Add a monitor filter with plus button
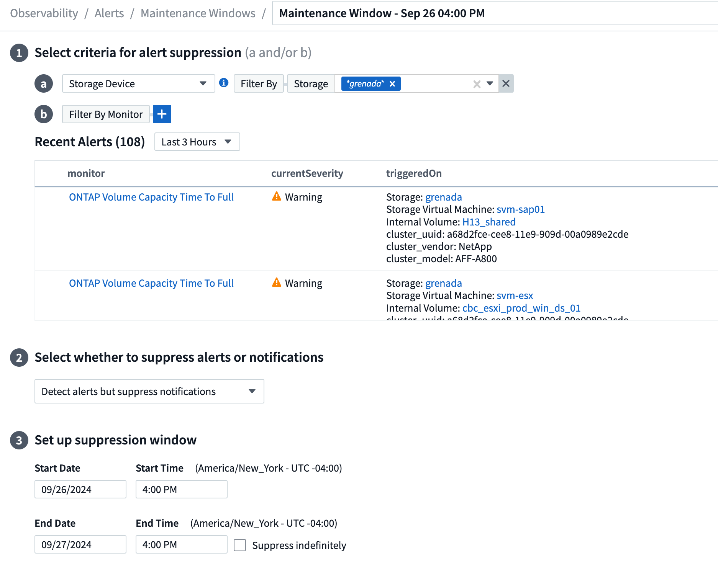Image resolution: width=718 pixels, height=588 pixels. coord(162,114)
